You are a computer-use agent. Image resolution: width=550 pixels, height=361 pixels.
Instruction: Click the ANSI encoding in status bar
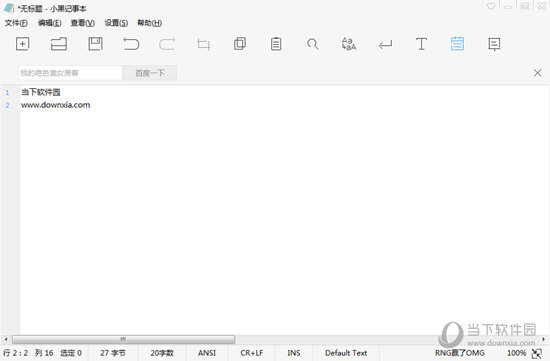[x=207, y=353]
